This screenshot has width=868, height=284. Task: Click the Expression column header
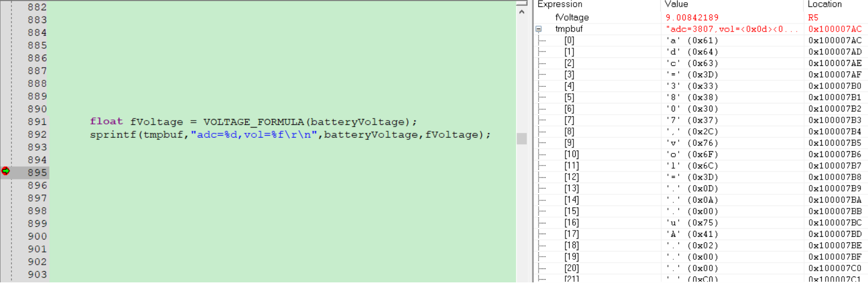click(560, 4)
